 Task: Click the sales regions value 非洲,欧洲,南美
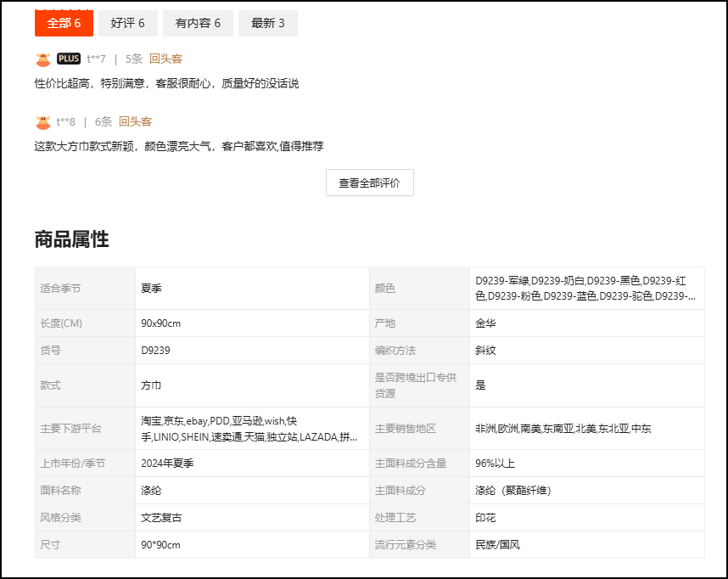pyautogui.click(x=563, y=429)
